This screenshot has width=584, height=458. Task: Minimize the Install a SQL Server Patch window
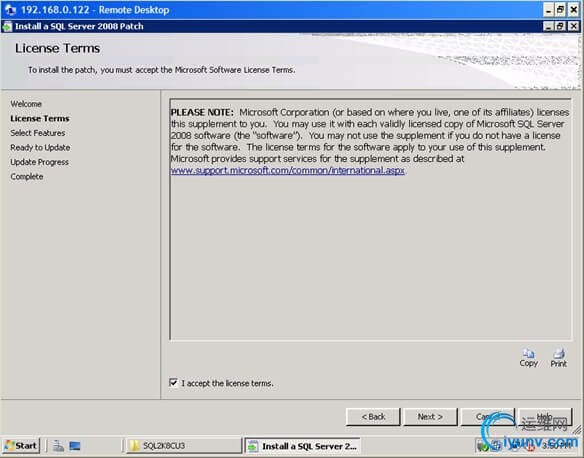click(x=548, y=26)
